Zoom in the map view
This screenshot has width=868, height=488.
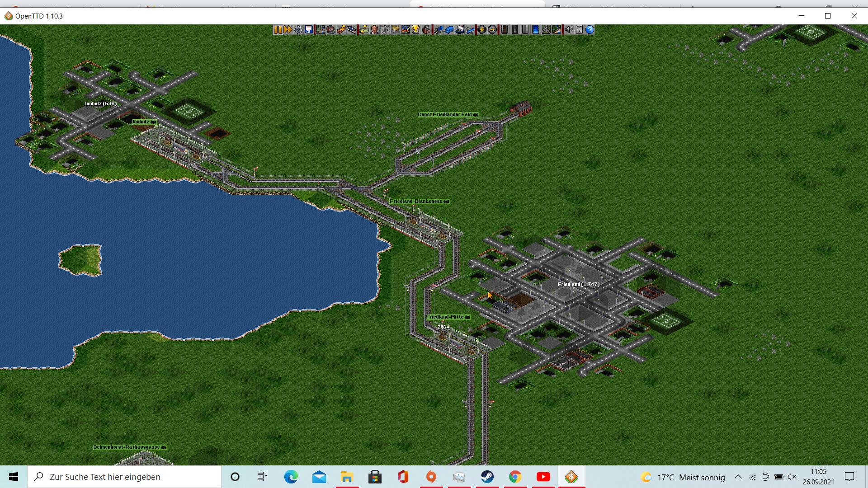click(482, 30)
